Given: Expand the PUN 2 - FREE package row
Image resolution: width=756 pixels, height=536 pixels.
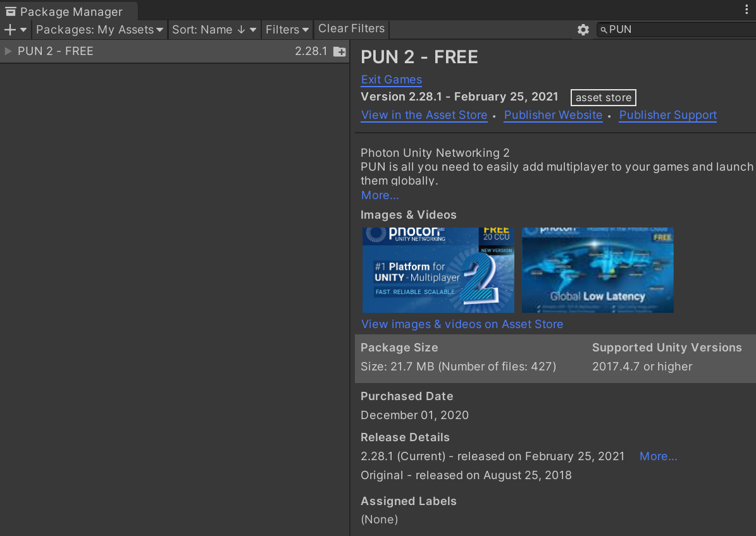Looking at the screenshot, I should (x=8, y=51).
